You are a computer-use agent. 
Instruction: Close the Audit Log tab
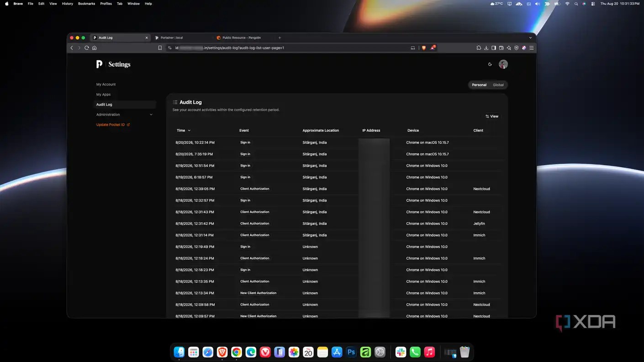[147, 37]
